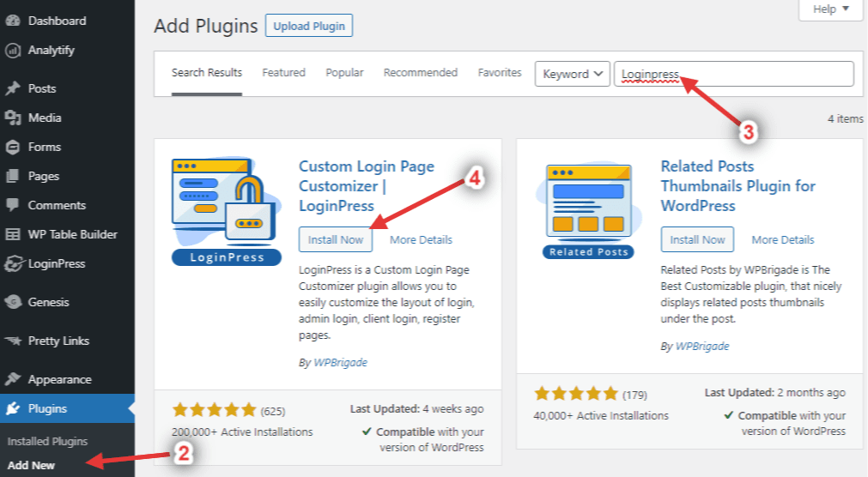Click the Related Posts plugin thumbnail image
The width and height of the screenshot is (868, 477).
coord(588,211)
